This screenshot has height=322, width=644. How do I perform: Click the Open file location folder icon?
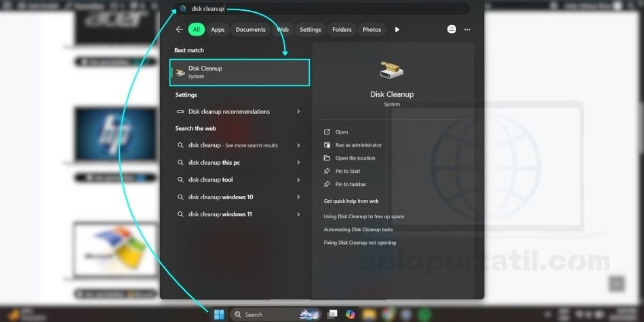click(x=327, y=158)
